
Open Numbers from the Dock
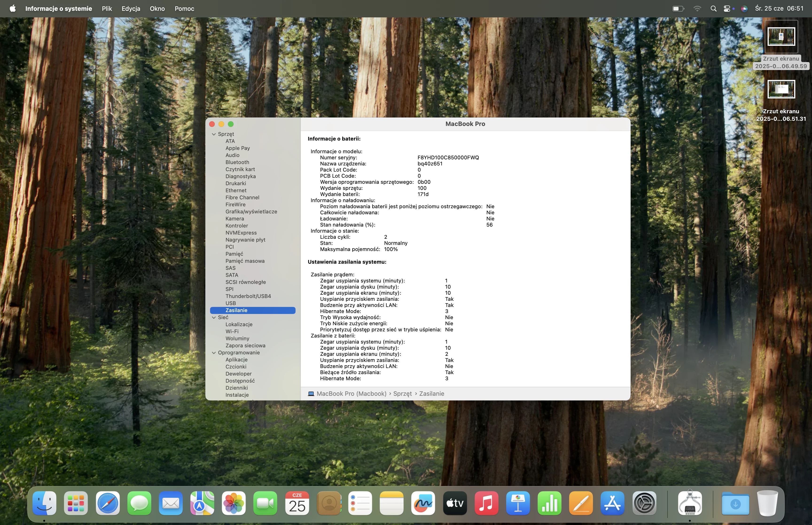click(550, 503)
